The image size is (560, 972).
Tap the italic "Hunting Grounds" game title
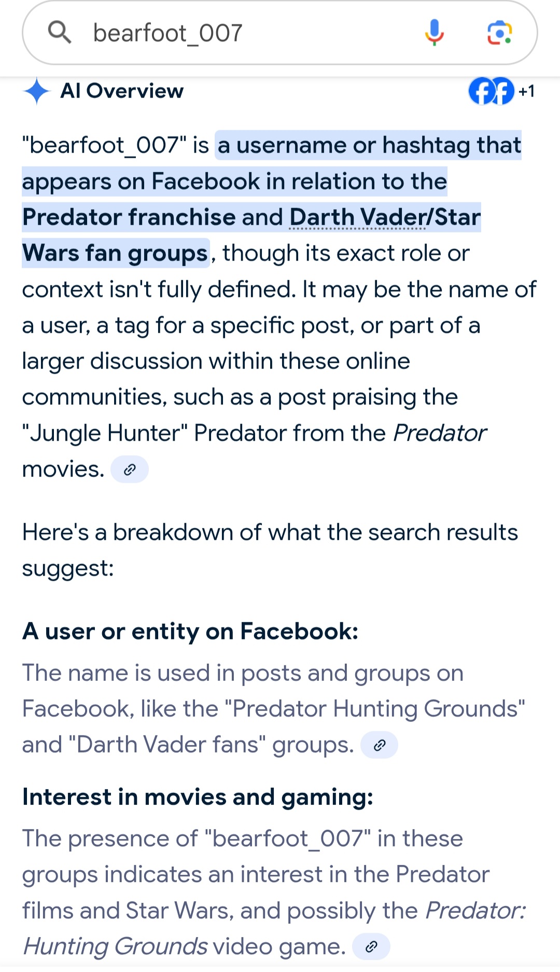116,947
